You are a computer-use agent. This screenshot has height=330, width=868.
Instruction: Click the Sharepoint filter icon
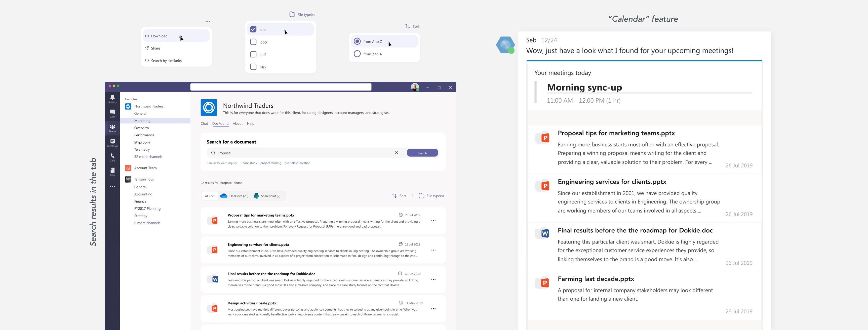click(256, 195)
